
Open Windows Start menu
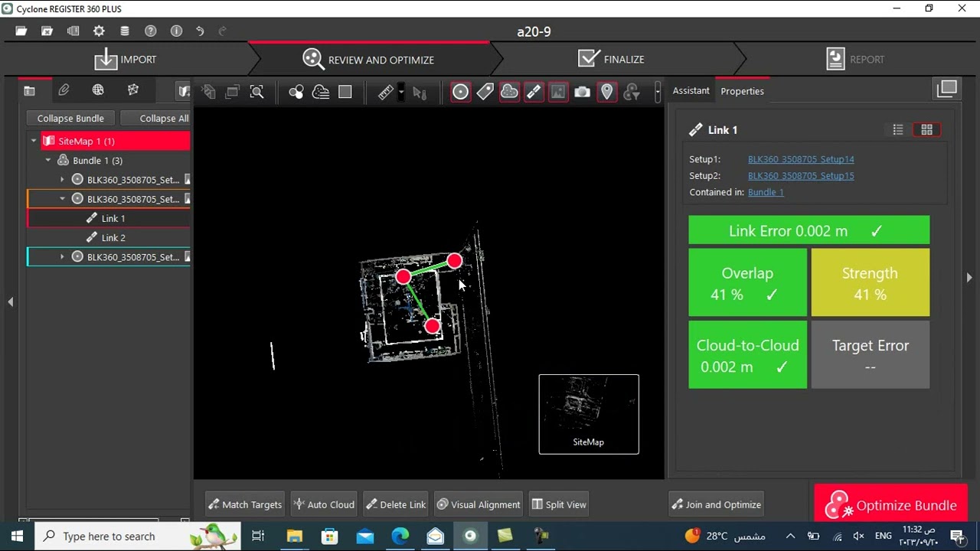coord(17,536)
